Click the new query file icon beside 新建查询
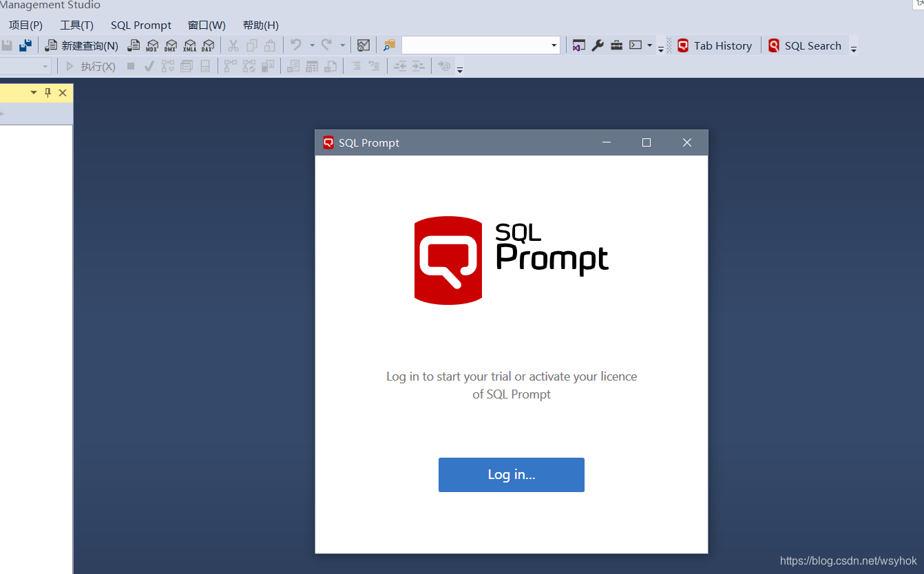Viewport: 924px width, 574px height. 134,45
